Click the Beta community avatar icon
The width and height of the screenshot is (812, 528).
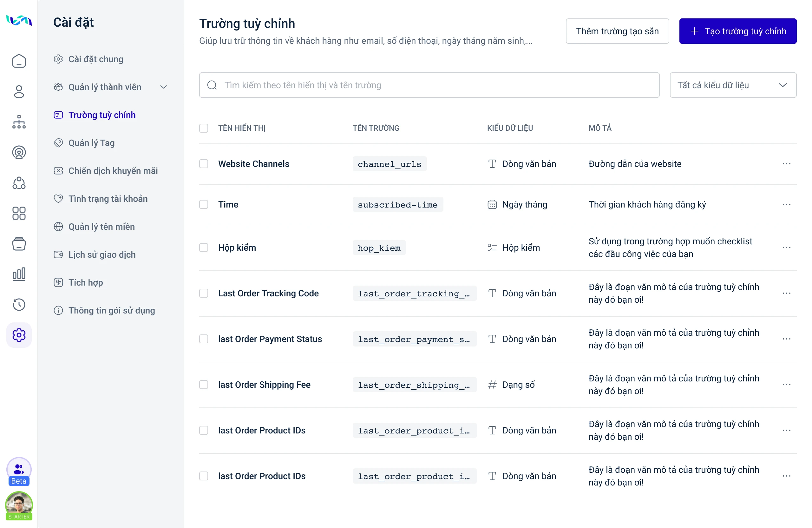tap(19, 470)
